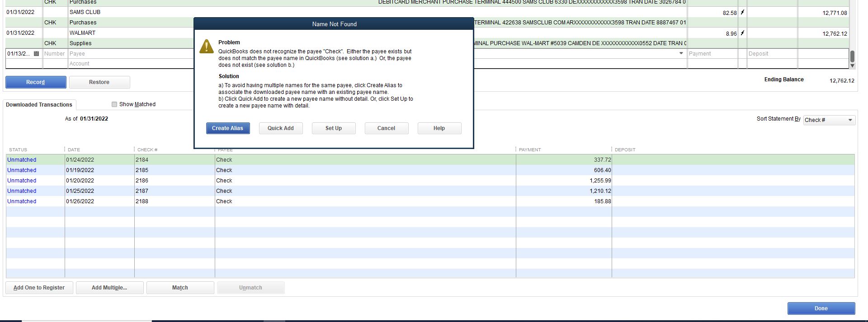Viewport: 868px width, 322px height.
Task: Click the Record button
Action: coord(36,82)
